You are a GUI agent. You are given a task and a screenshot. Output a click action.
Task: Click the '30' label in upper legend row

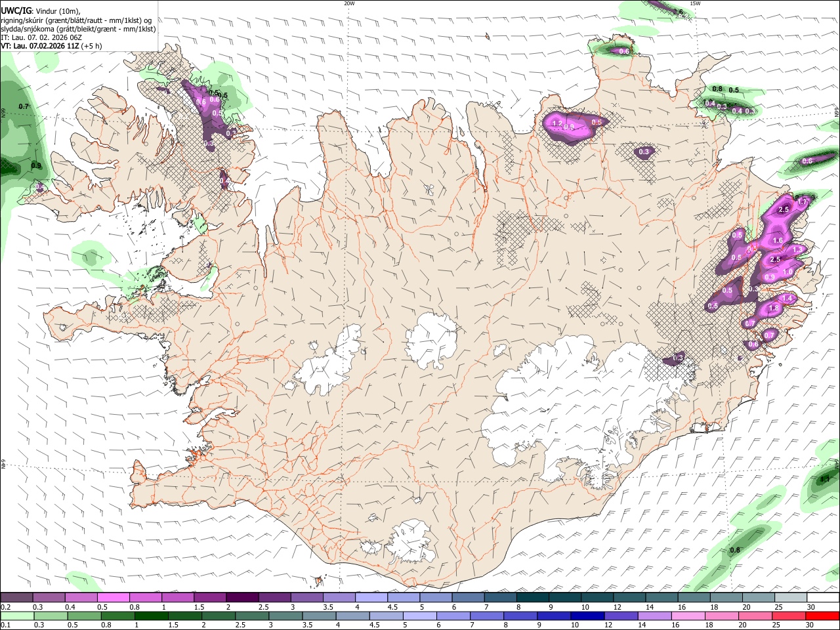[x=811, y=607]
